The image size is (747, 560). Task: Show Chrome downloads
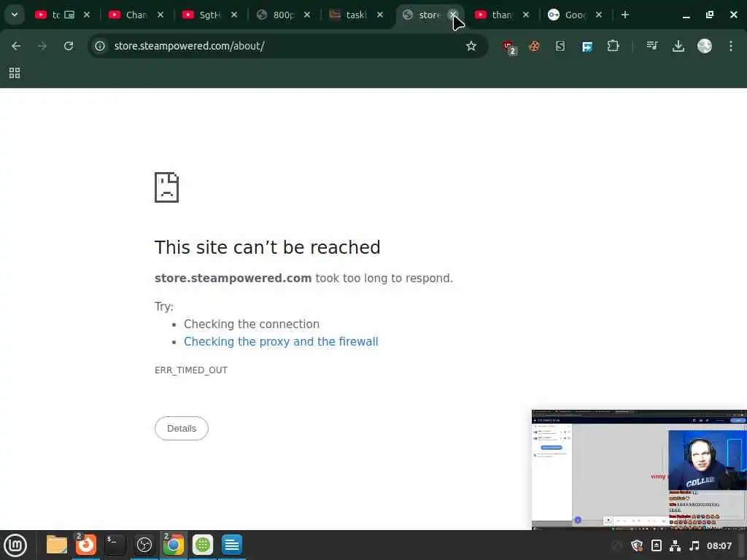678,46
